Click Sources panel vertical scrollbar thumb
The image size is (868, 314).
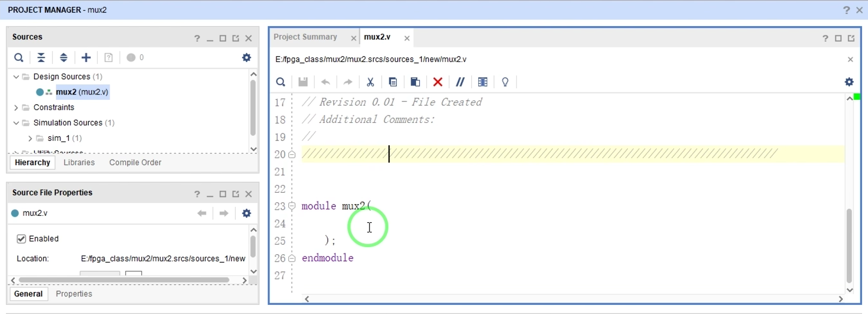[x=253, y=108]
